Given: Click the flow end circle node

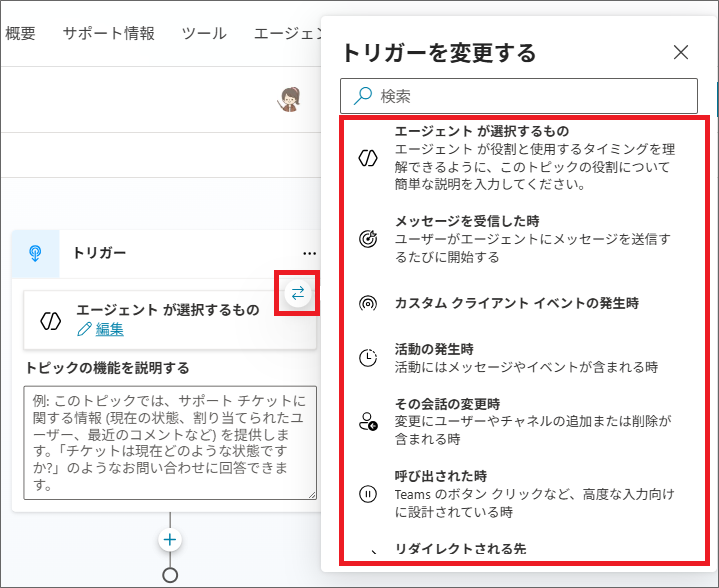Looking at the screenshot, I should pyautogui.click(x=170, y=575).
